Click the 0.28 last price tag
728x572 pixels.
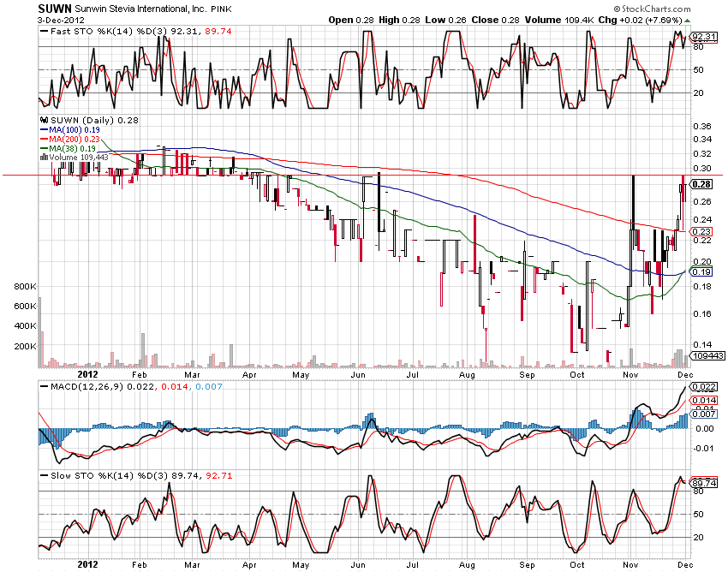tap(701, 184)
